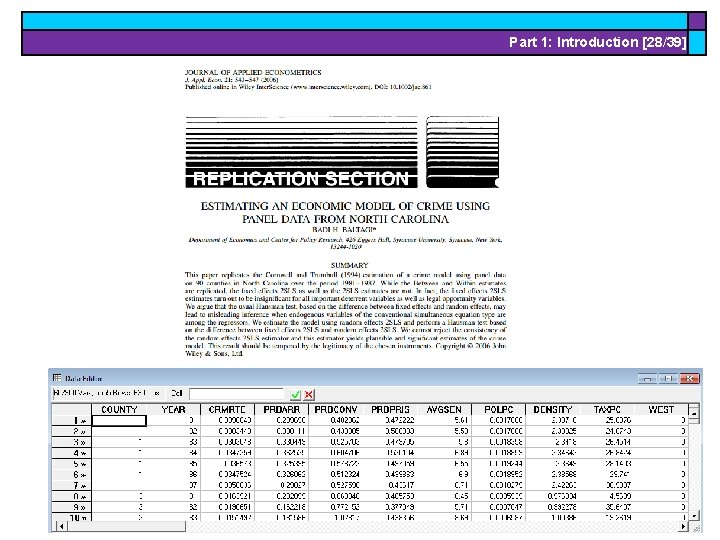Click the Part 1: Introduction [28/39] heading
720x540 pixels.
point(597,42)
